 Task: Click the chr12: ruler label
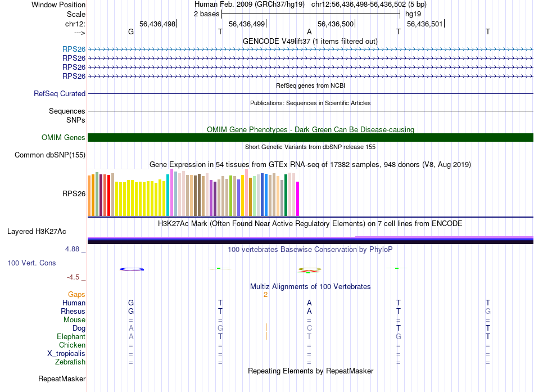click(x=75, y=24)
